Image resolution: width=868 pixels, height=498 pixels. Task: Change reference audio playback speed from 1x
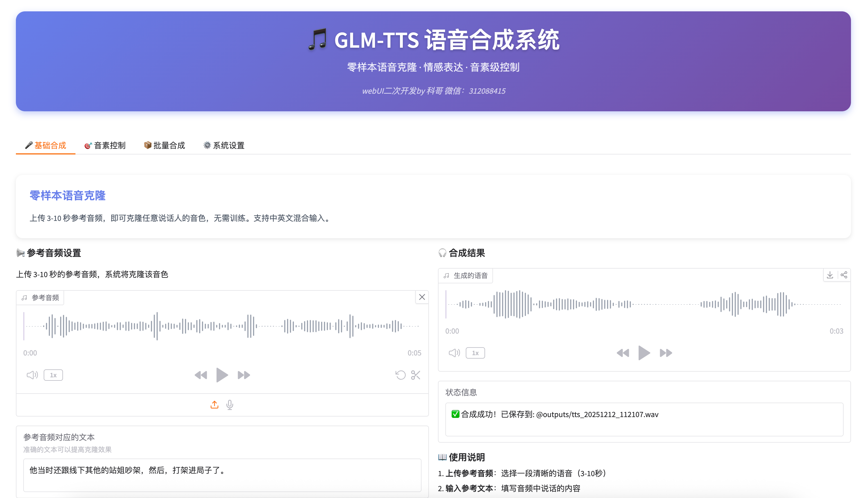pos(53,375)
